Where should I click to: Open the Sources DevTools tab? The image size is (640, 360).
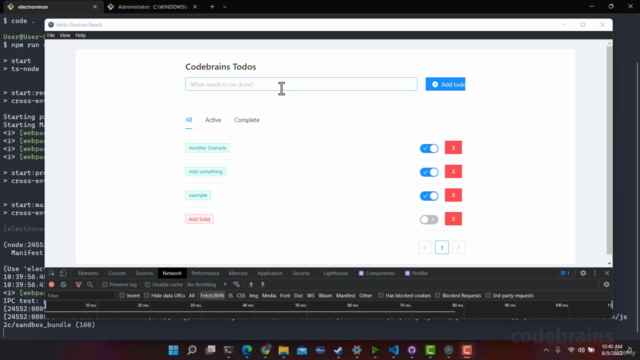click(x=144, y=273)
